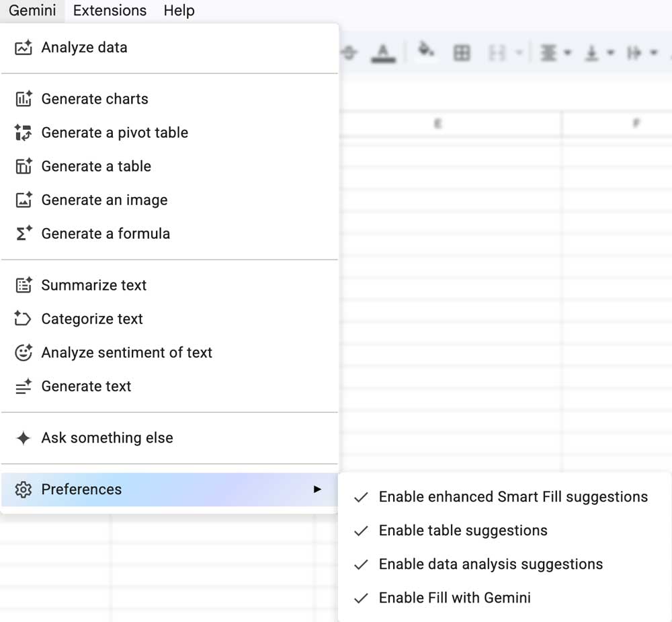Select Analyze data menu entry
The width and height of the screenshot is (672, 622).
point(170,48)
